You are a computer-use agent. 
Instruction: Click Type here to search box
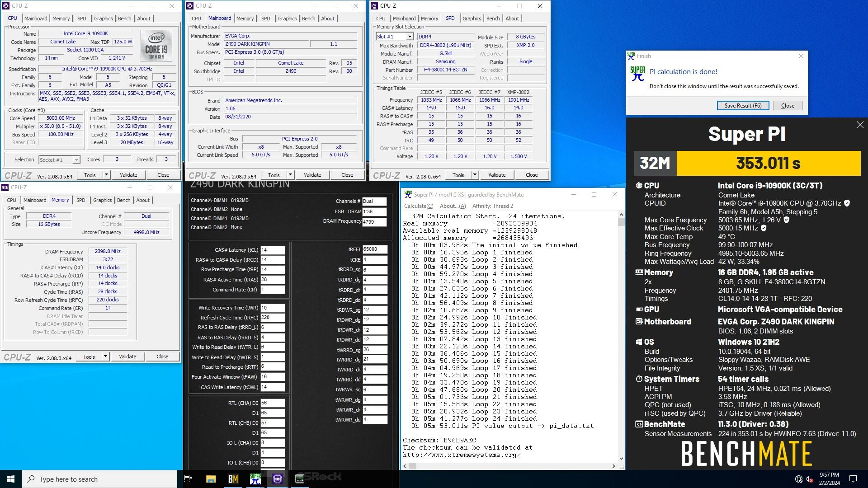pos(99,479)
